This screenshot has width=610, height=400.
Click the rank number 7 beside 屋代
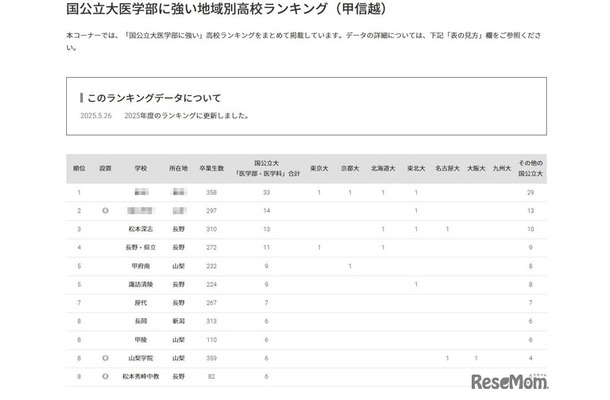(79, 303)
